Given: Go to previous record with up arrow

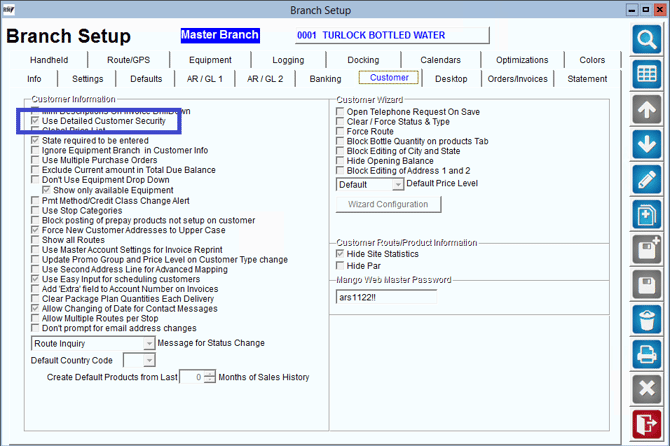Looking at the screenshot, I should tap(646, 110).
